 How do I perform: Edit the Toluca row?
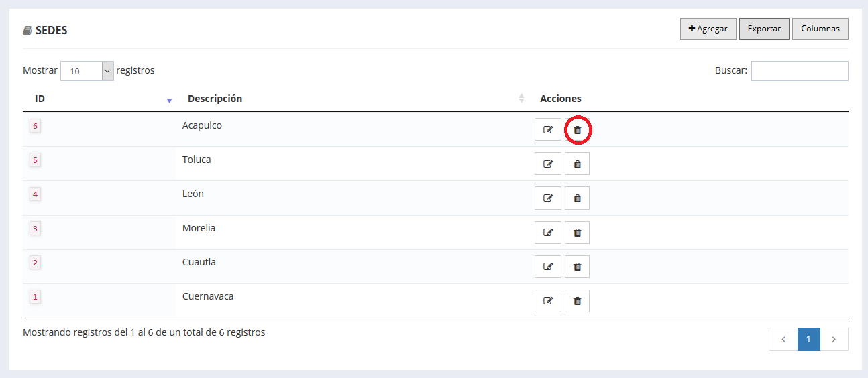(x=548, y=164)
